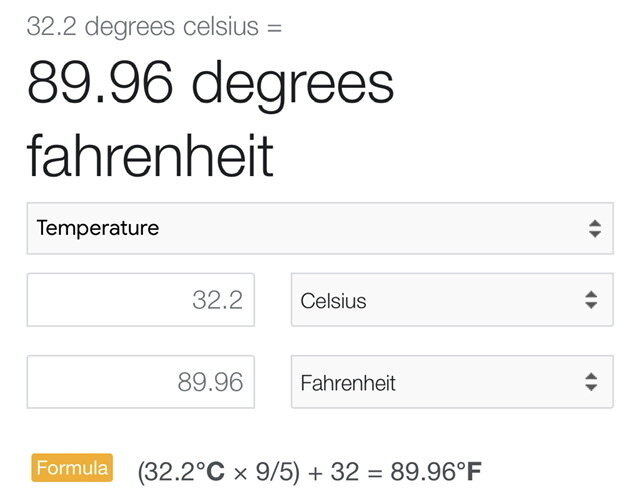Click the "×" multiplication sign in formula
This screenshot has width=640, height=504.
[241, 471]
